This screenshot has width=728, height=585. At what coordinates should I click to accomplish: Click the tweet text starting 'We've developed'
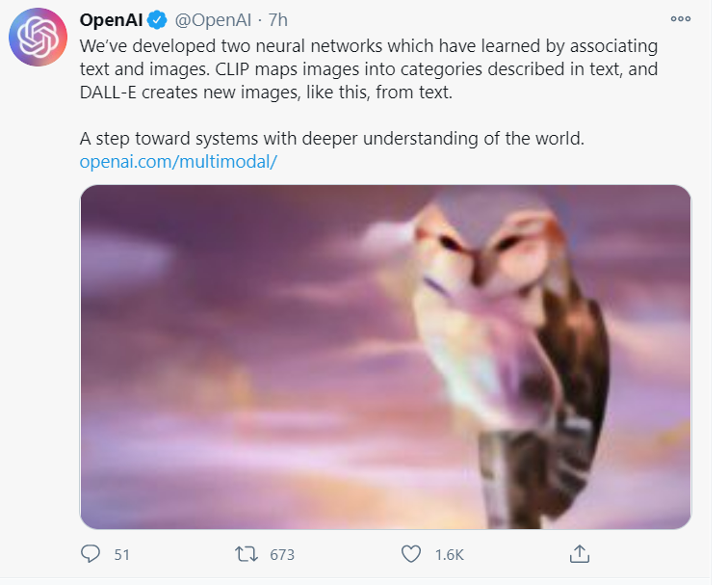[369, 68]
